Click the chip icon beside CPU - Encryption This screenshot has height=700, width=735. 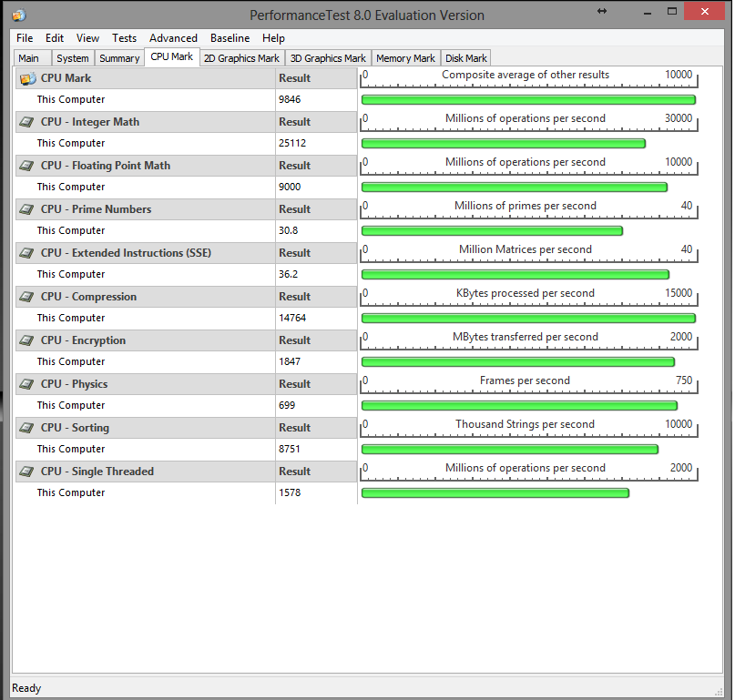pos(26,340)
